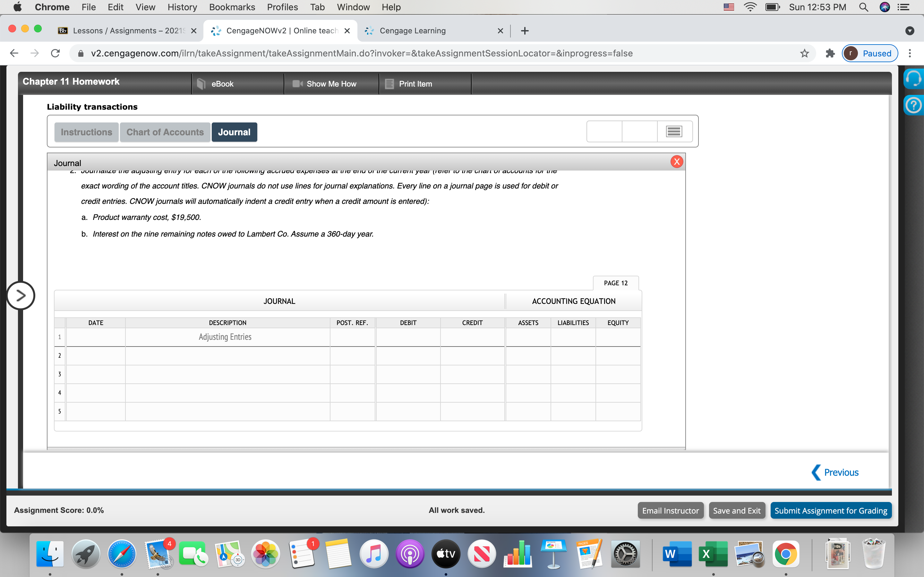Click Submit Assignment for Grading
Image resolution: width=924 pixels, height=577 pixels.
coord(831,510)
